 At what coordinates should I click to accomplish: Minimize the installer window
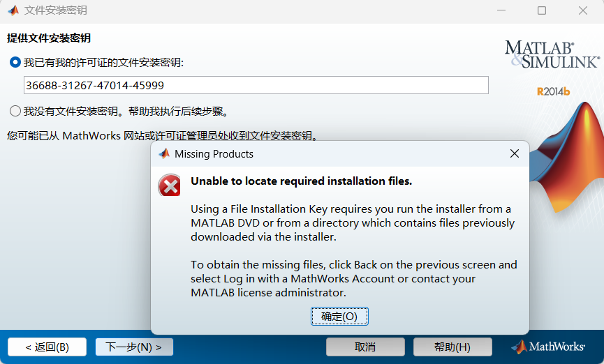click(501, 11)
